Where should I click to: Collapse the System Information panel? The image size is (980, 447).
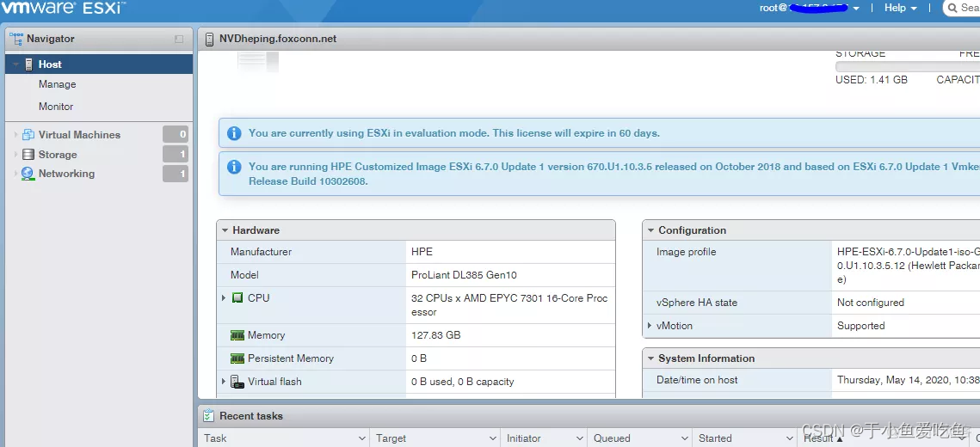tap(650, 358)
